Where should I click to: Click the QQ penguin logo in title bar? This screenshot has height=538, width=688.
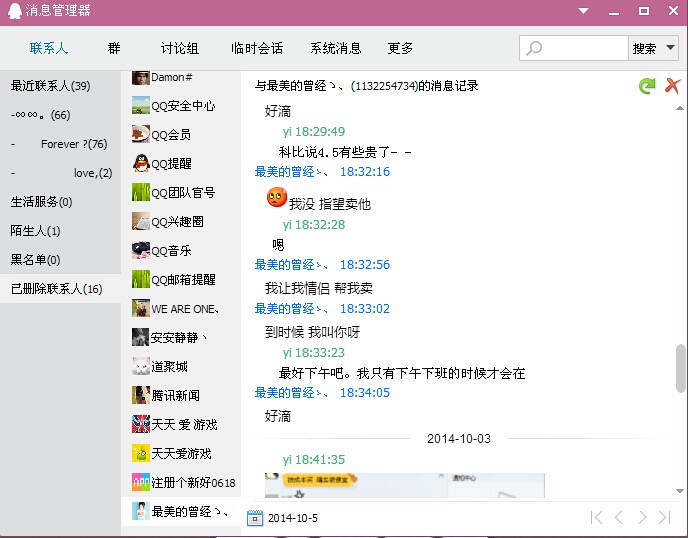coord(15,11)
